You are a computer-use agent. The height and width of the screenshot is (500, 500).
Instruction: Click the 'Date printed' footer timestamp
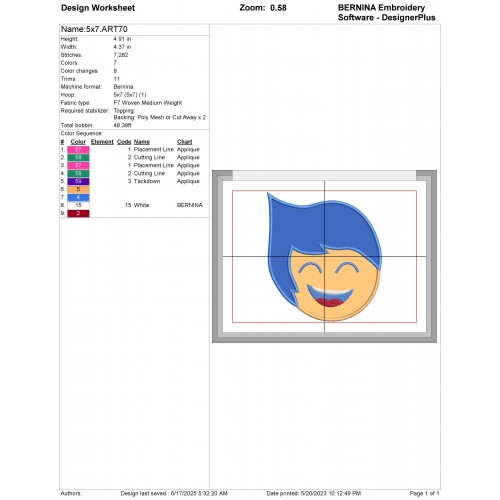[314, 493]
